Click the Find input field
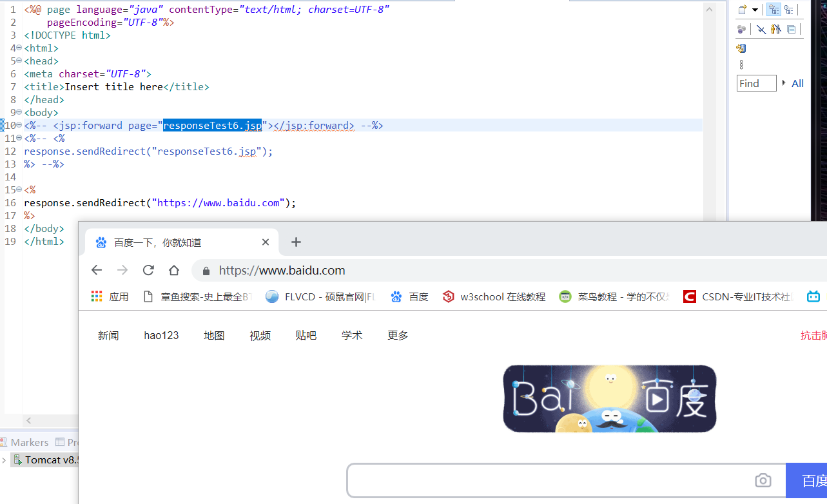 (757, 83)
